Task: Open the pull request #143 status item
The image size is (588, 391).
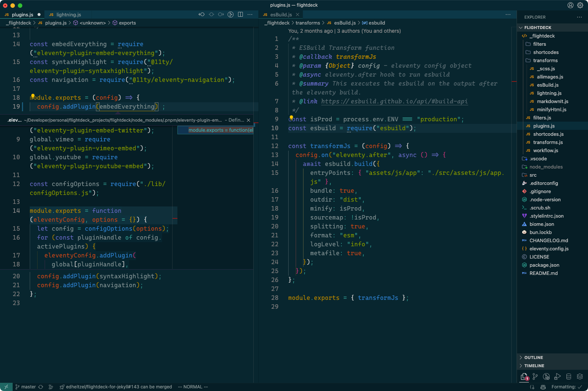Action: (x=116, y=387)
